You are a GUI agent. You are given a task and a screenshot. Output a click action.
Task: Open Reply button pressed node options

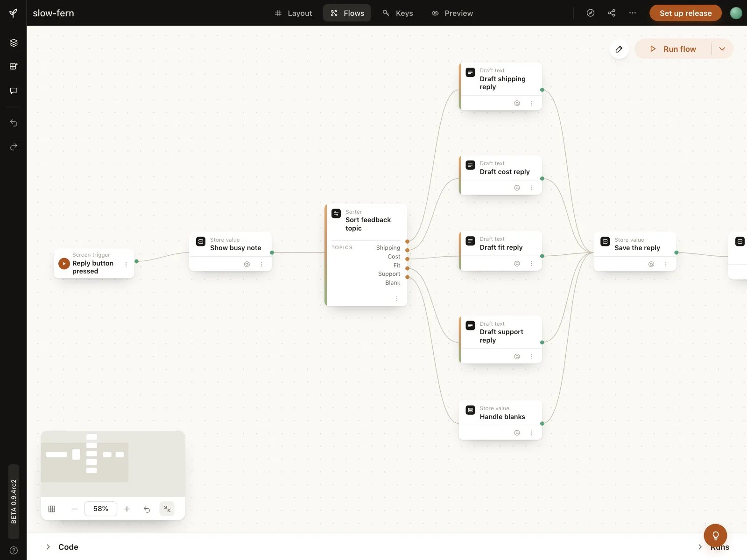tap(126, 264)
